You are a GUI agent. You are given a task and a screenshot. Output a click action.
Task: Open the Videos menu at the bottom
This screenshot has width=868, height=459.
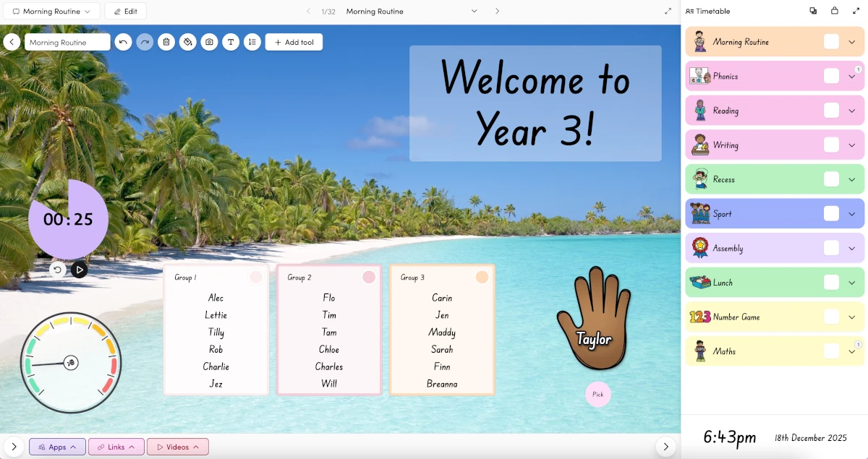[x=177, y=447]
